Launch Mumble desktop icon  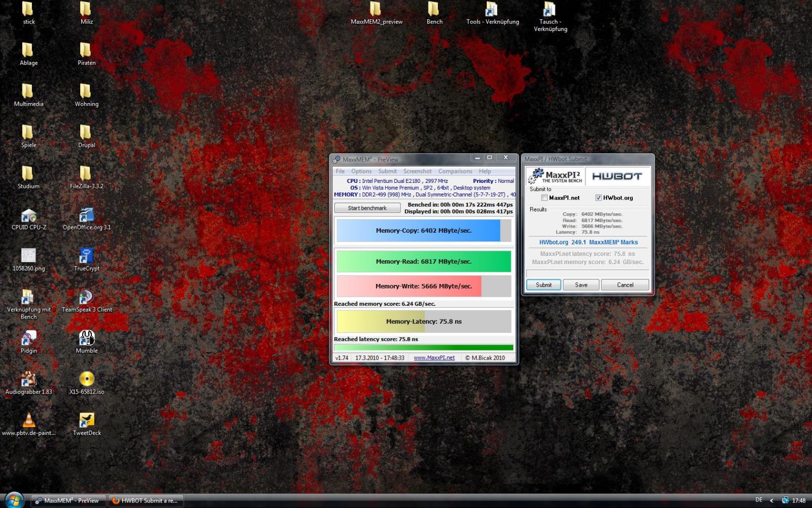point(86,342)
